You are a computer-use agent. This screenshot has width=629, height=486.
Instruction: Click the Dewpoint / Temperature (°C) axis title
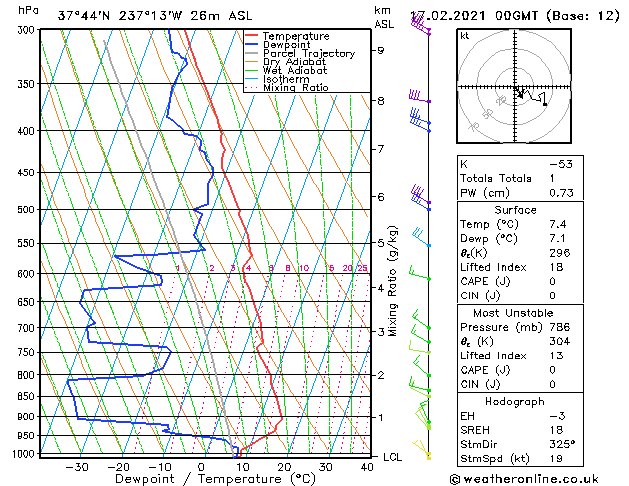click(216, 479)
